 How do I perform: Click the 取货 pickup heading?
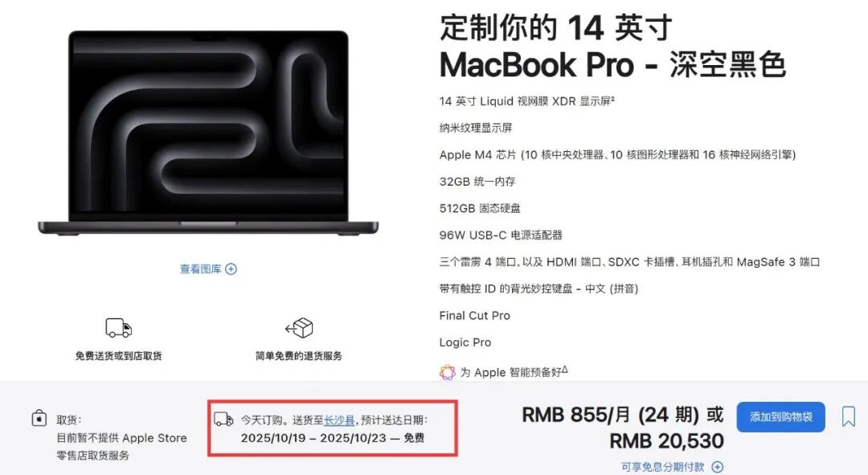click(68, 420)
